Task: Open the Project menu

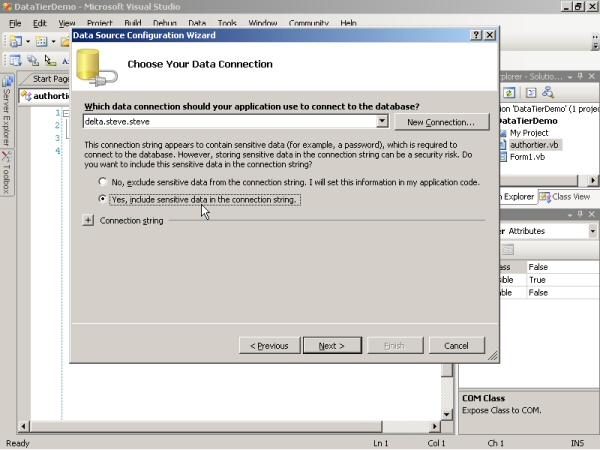Action: coord(99,23)
